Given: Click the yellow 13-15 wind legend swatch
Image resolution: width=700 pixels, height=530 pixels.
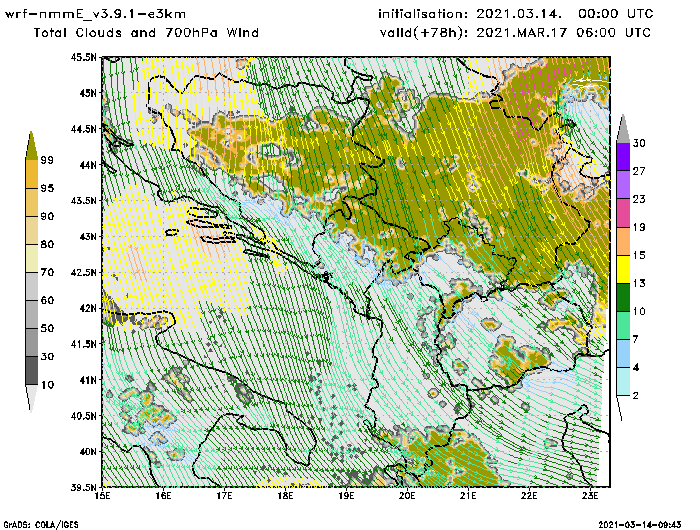Looking at the screenshot, I should pyautogui.click(x=623, y=269).
